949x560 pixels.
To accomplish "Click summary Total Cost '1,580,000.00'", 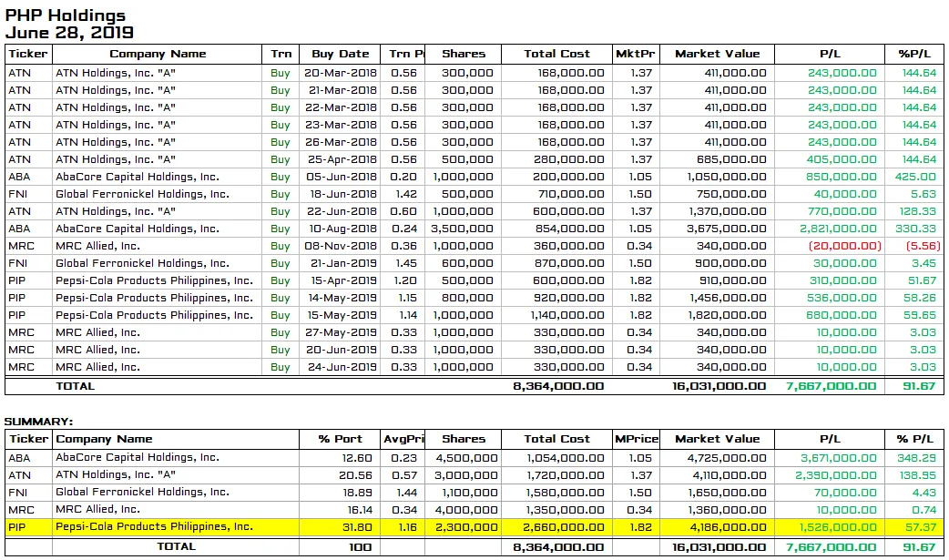I will click(566, 493).
